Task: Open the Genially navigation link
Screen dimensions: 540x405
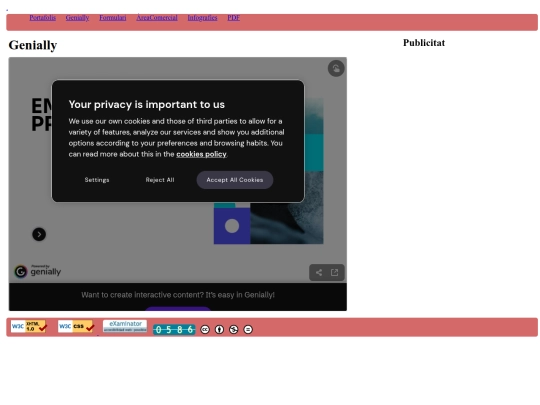Action: 77,18
